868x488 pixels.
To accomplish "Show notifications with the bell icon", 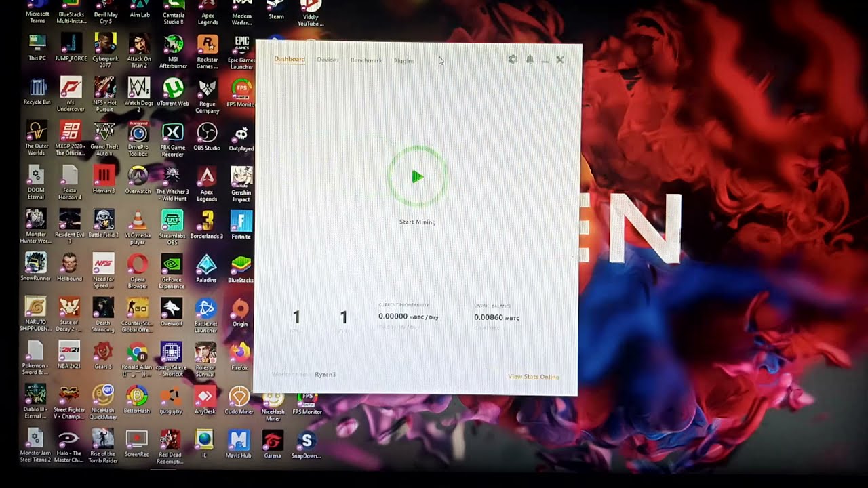I will [x=530, y=60].
